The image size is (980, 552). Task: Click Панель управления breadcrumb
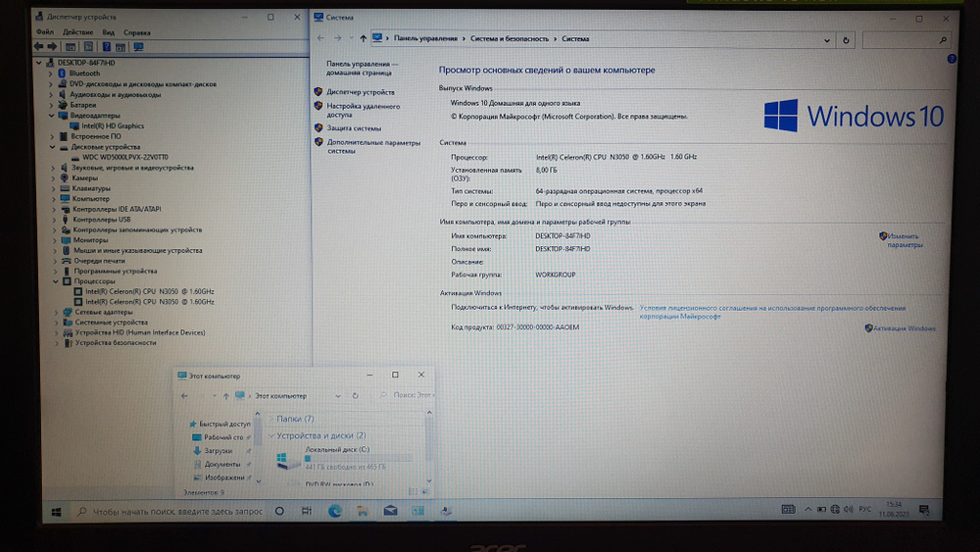(425, 39)
